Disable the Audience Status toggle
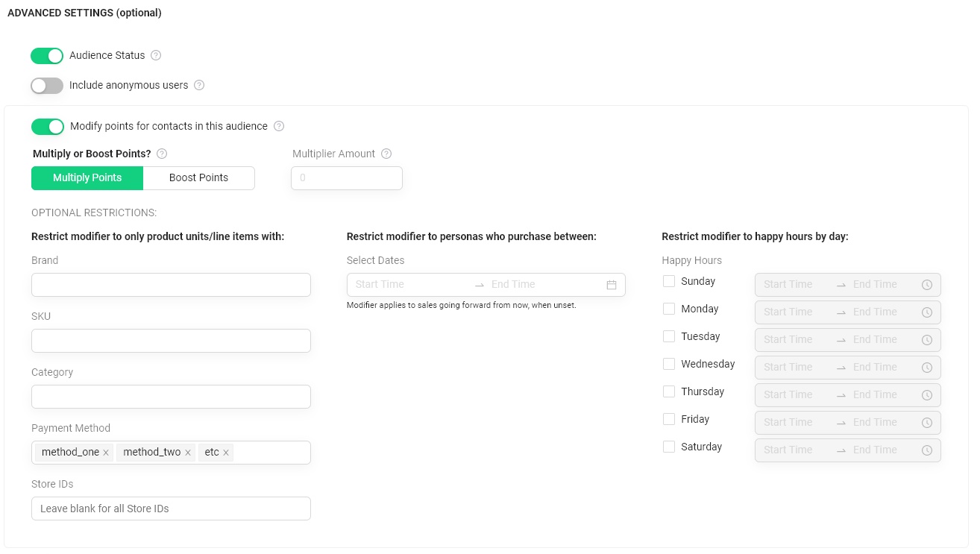 [x=47, y=55]
